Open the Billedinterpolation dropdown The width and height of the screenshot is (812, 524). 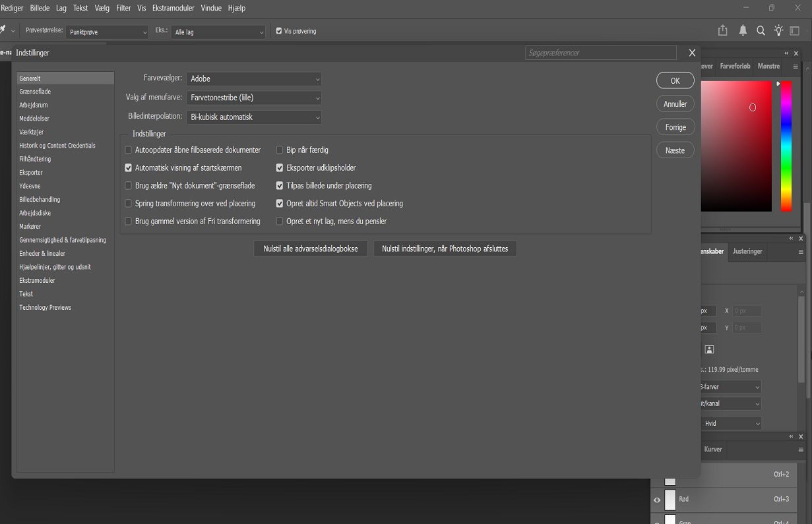(254, 117)
